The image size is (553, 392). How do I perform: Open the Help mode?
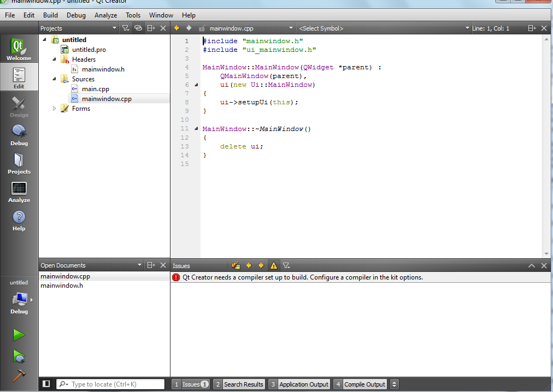pyautogui.click(x=19, y=221)
